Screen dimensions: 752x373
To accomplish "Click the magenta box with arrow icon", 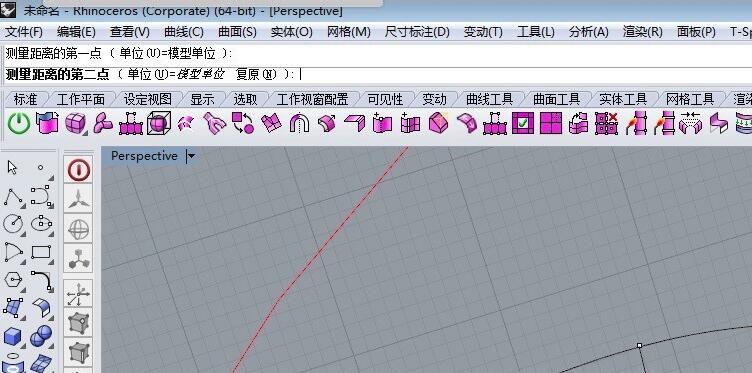I will pyautogui.click(x=47, y=123).
